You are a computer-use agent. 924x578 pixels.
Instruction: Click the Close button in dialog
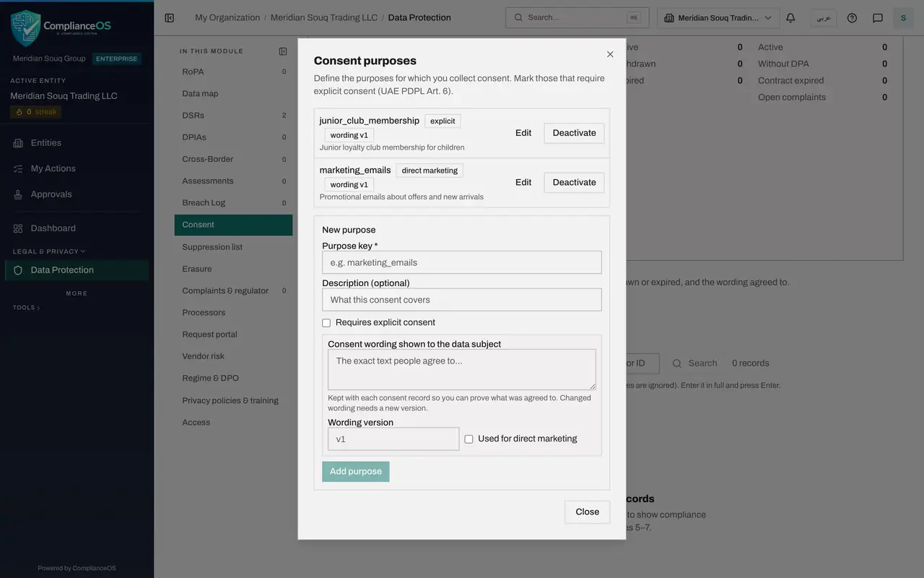[x=587, y=512]
